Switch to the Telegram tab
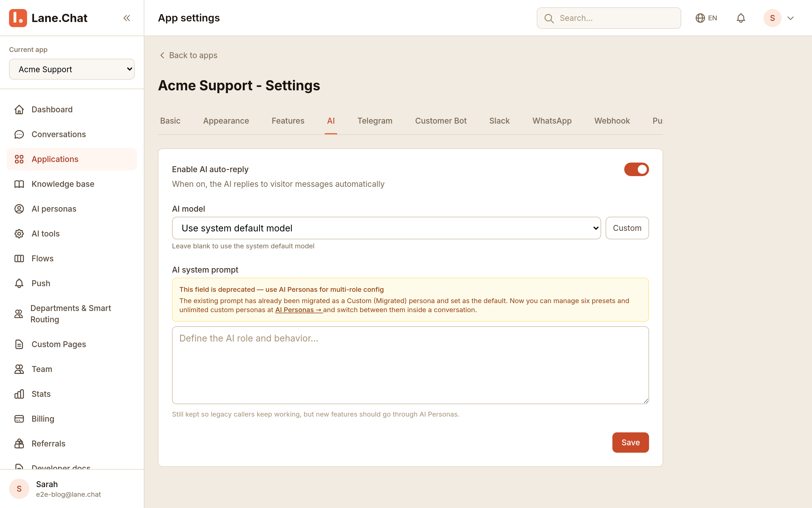Viewport: 812px width, 508px height. [375, 121]
